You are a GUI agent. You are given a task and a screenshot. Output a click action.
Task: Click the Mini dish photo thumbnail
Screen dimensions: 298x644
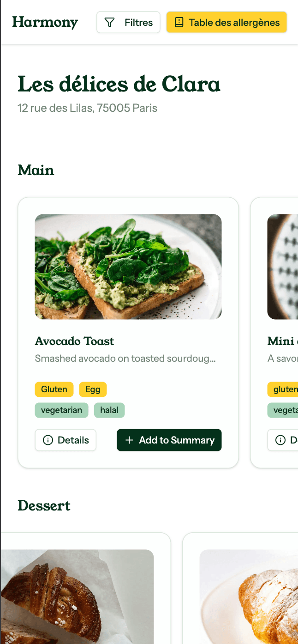(x=283, y=267)
